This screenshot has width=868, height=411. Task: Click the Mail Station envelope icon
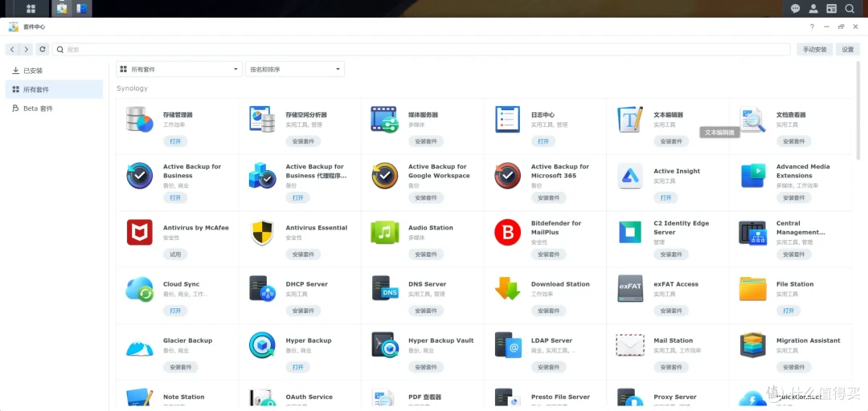(x=631, y=346)
